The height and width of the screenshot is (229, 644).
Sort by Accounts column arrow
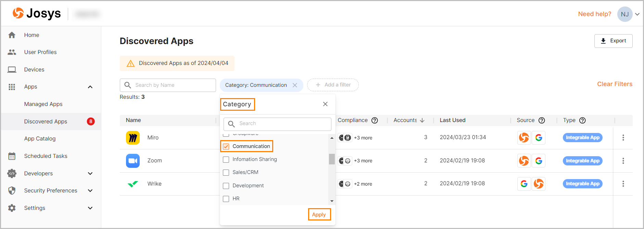pos(422,120)
